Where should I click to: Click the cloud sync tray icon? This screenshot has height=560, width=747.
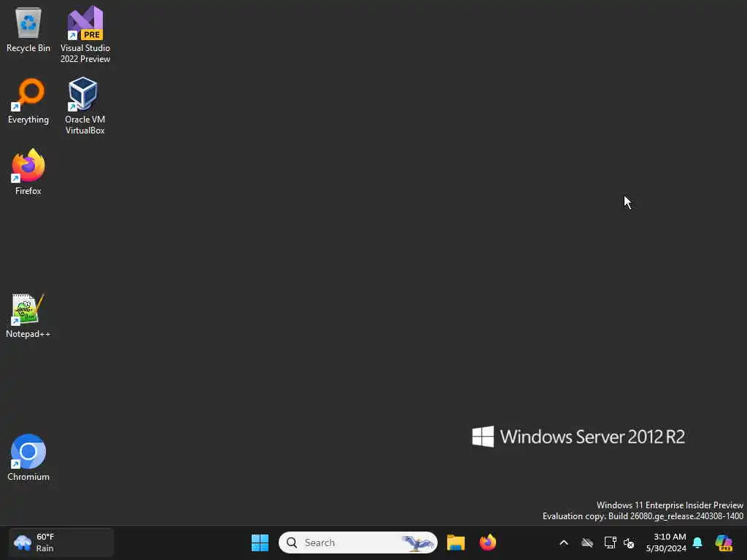[587, 542]
